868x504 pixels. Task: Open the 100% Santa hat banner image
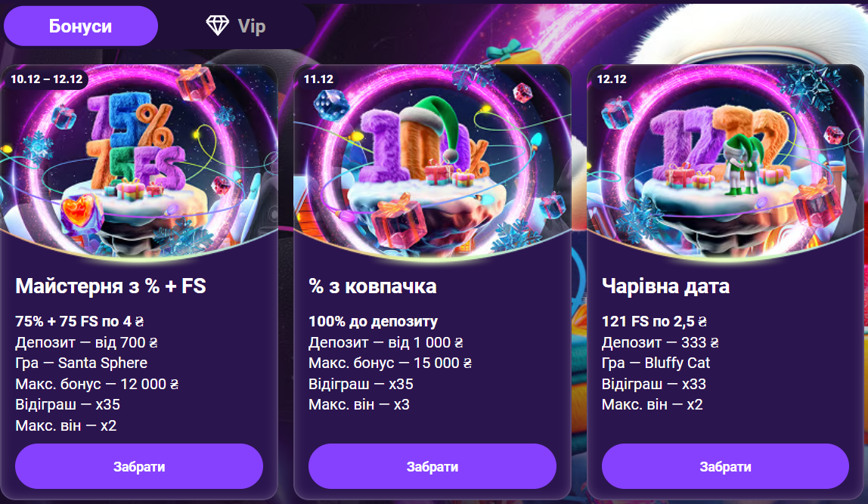coord(432,162)
